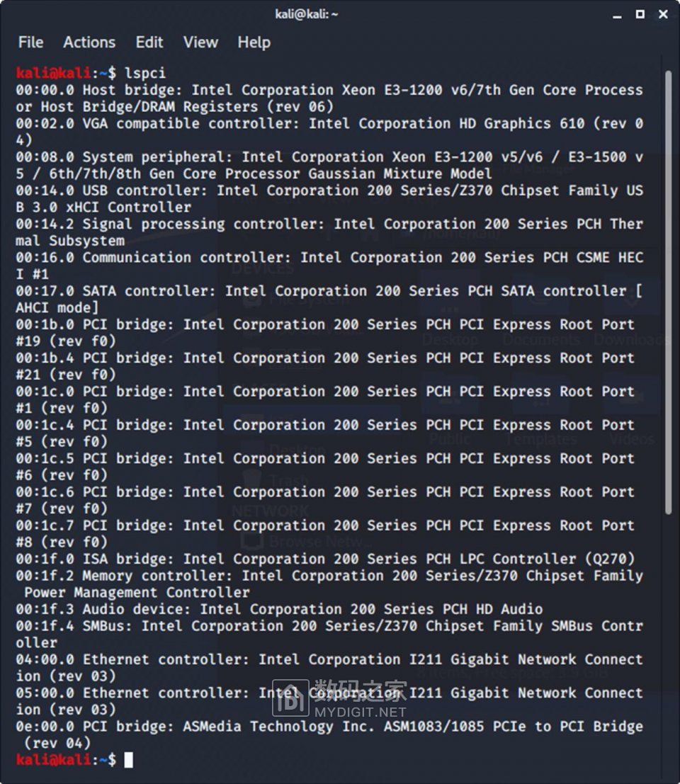Image resolution: width=680 pixels, height=784 pixels.
Task: Click the 04:00.0 Ethernet controller line
Action: (329, 660)
